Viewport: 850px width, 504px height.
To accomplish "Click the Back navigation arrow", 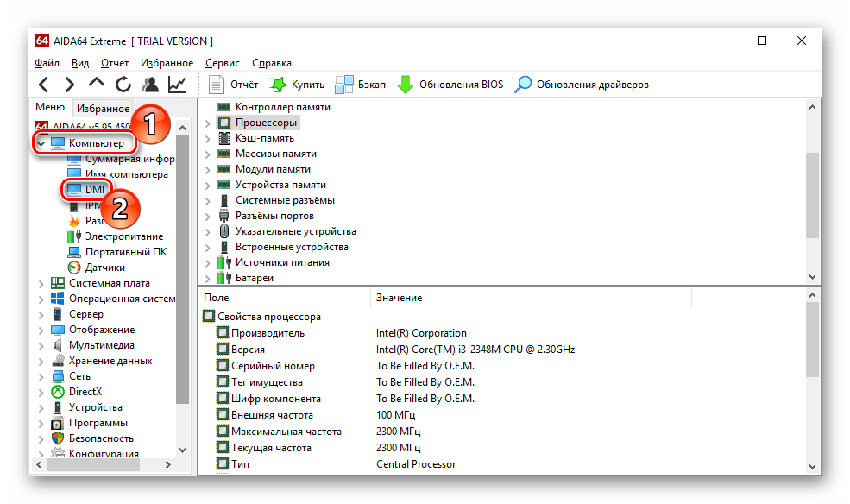I will [44, 85].
